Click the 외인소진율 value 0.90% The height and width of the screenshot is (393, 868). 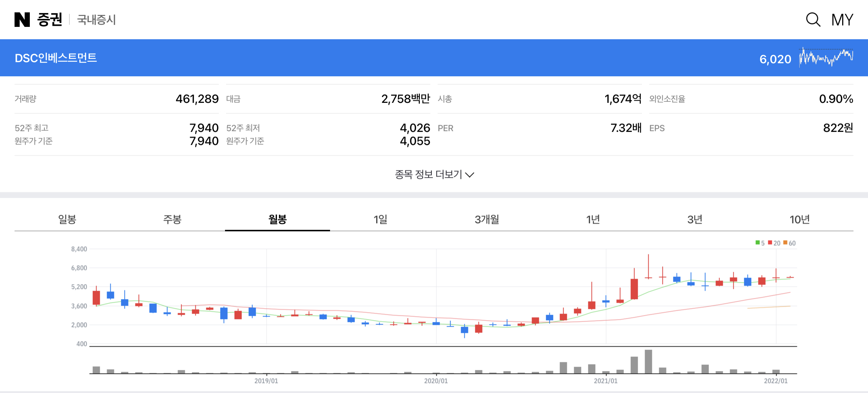[x=836, y=99]
